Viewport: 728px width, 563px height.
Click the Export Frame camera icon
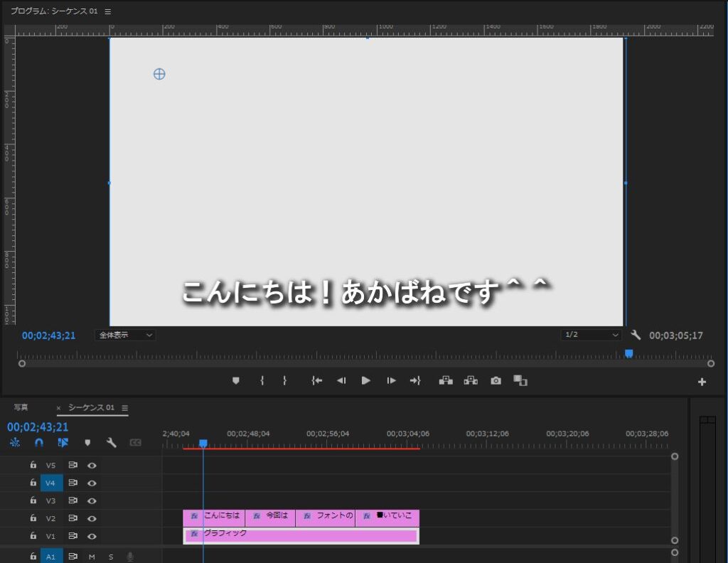(x=496, y=381)
